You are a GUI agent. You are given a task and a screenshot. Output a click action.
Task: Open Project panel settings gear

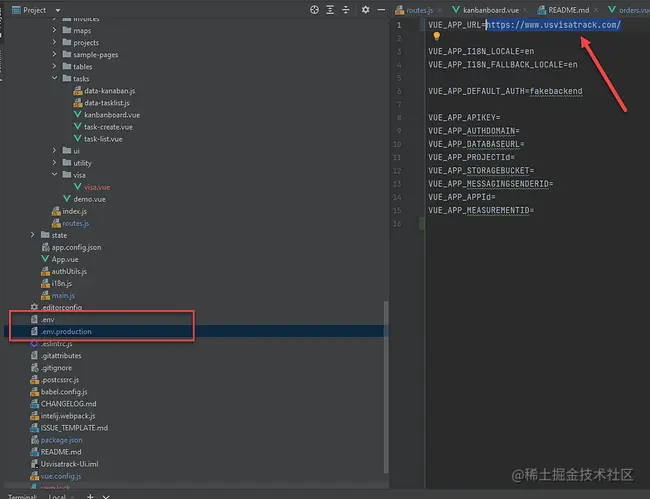[x=365, y=10]
